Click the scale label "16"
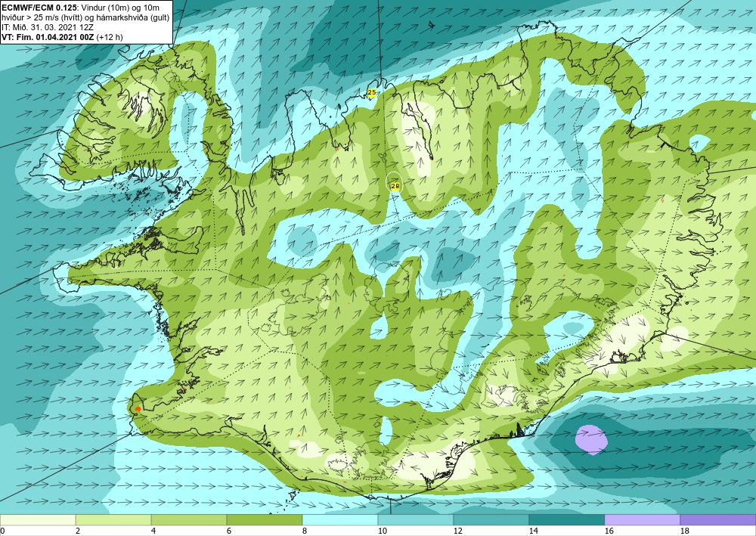Image resolution: width=756 pixels, height=536 pixels. click(609, 531)
